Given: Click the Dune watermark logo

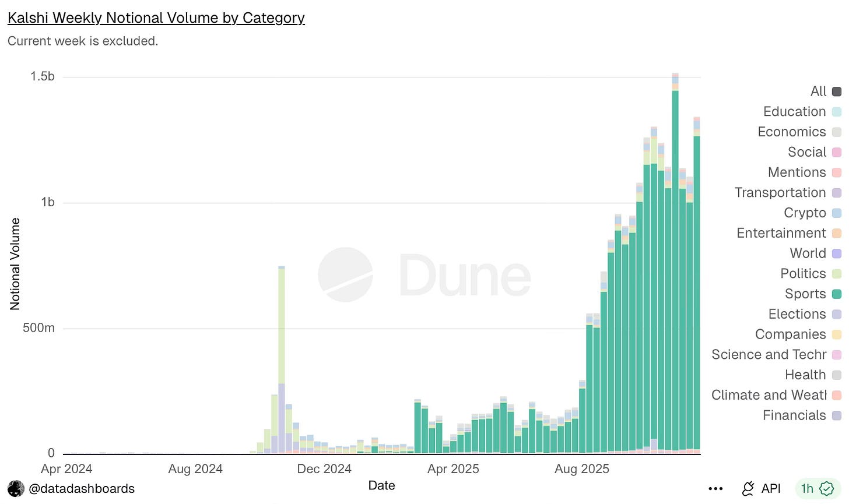Looking at the screenshot, I should click(424, 274).
